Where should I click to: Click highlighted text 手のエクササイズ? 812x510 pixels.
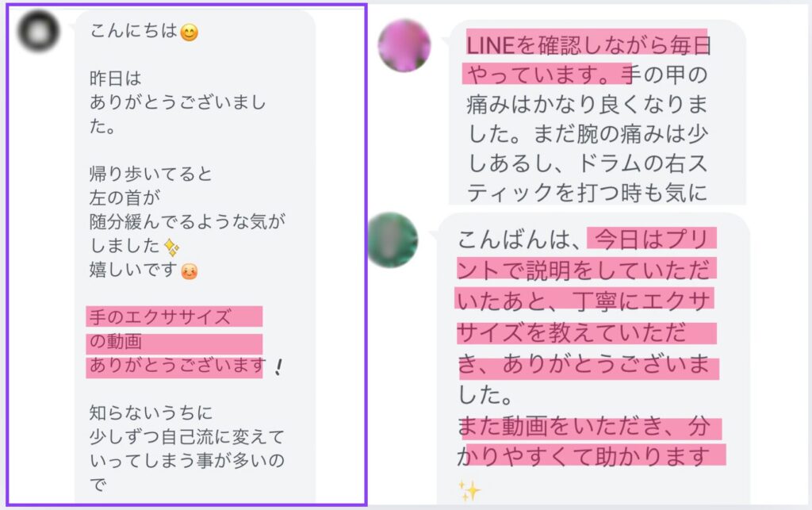[160, 317]
